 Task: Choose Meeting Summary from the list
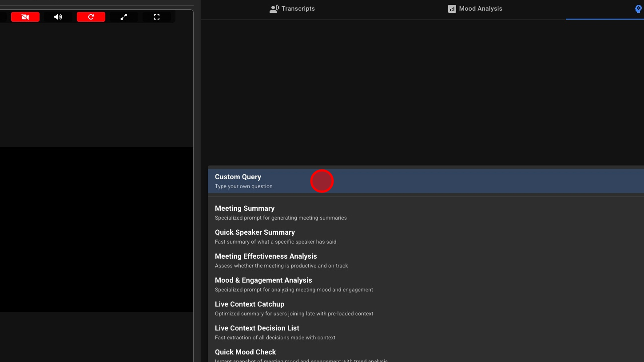245,212
